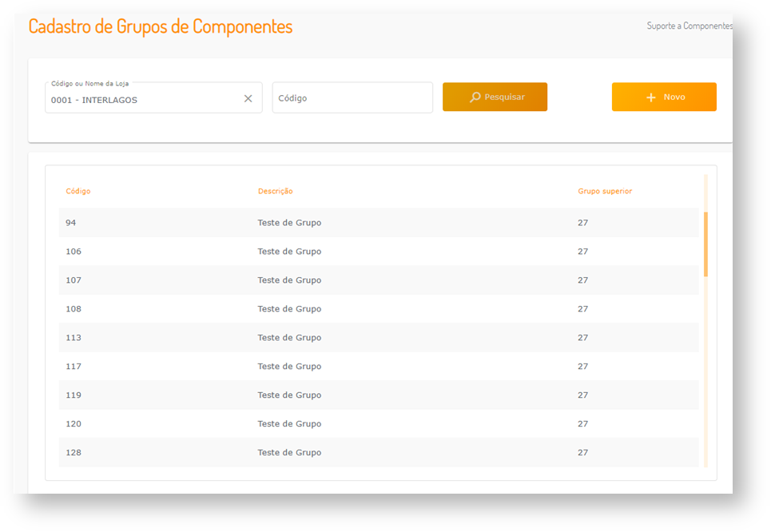Viewport: 771px width, 532px height.
Task: Sort by the Grupo superior column header
Action: [605, 192]
